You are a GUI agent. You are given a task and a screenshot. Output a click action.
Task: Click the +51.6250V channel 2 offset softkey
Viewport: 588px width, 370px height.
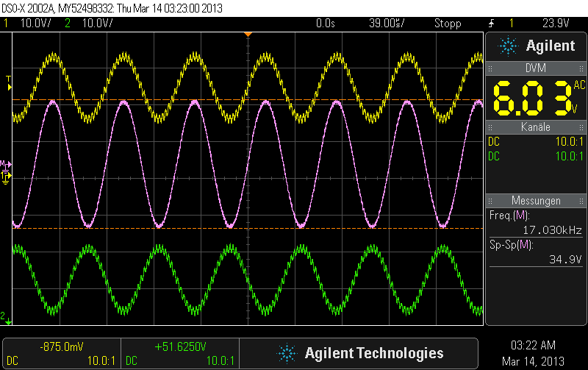(x=180, y=354)
